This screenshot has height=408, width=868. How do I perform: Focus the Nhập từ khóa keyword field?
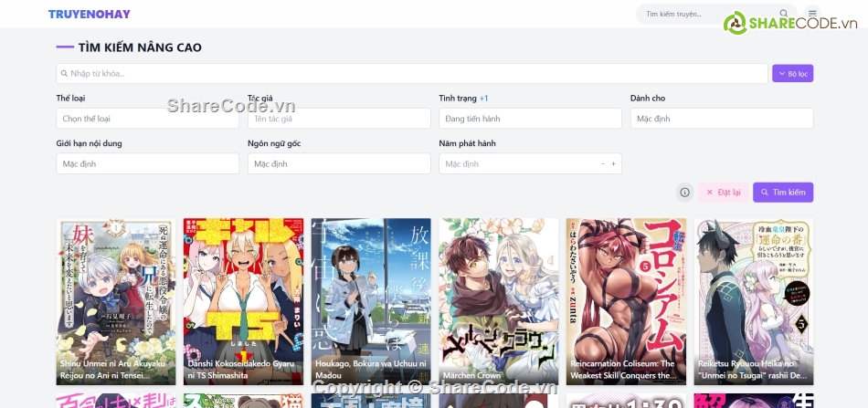[411, 74]
